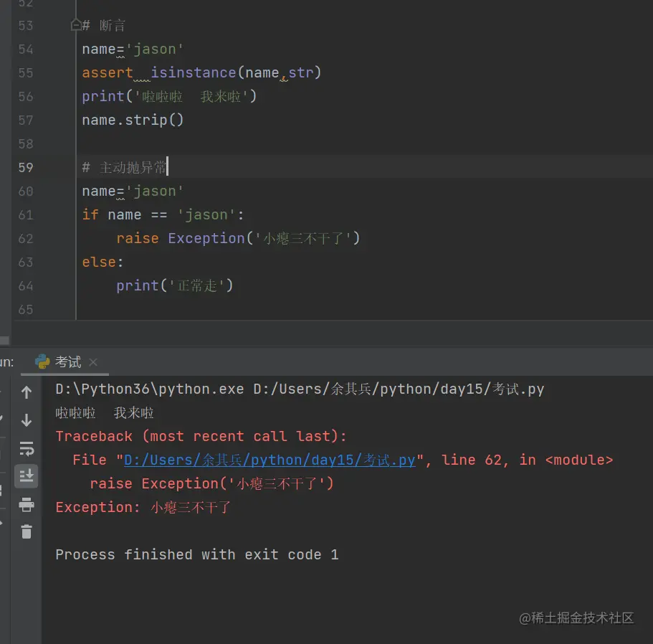The height and width of the screenshot is (644, 653).
Task: Click the Down the Stack Trace arrow
Action: coord(27,420)
